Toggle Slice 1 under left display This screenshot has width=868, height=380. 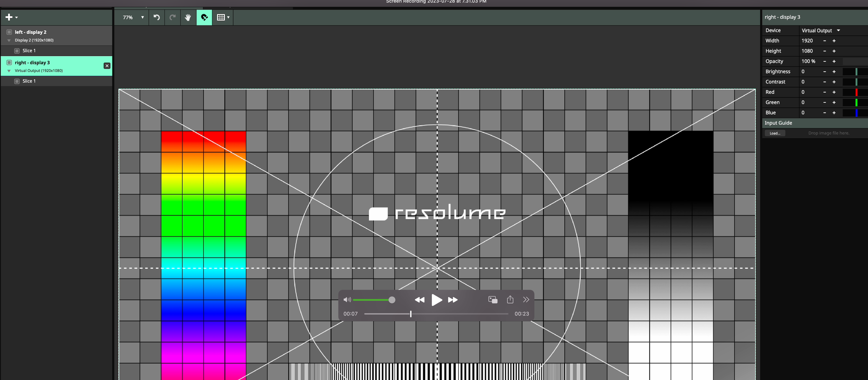17,51
